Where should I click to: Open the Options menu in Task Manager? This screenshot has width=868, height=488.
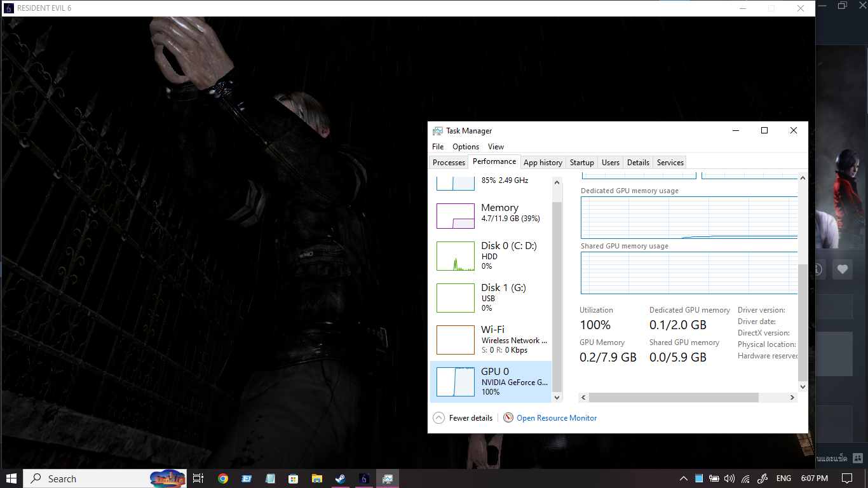point(466,147)
